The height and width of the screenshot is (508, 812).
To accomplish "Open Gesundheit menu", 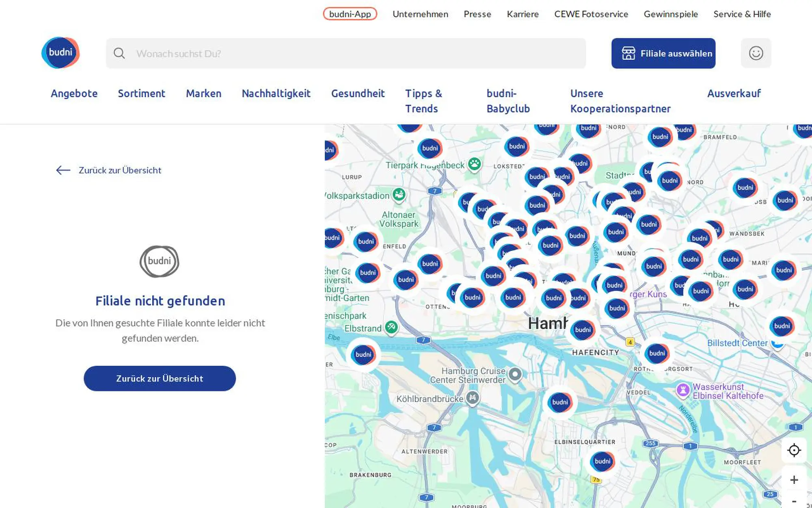I will (358, 93).
